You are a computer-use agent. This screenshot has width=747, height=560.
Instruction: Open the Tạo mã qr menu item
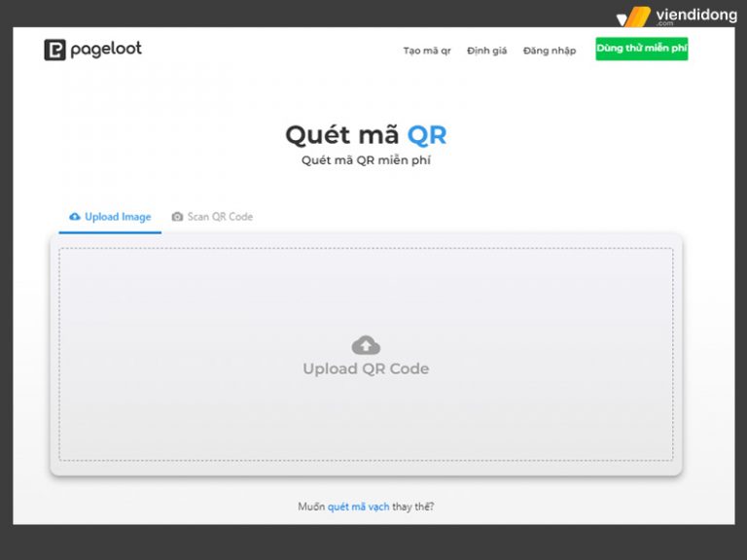tap(427, 51)
